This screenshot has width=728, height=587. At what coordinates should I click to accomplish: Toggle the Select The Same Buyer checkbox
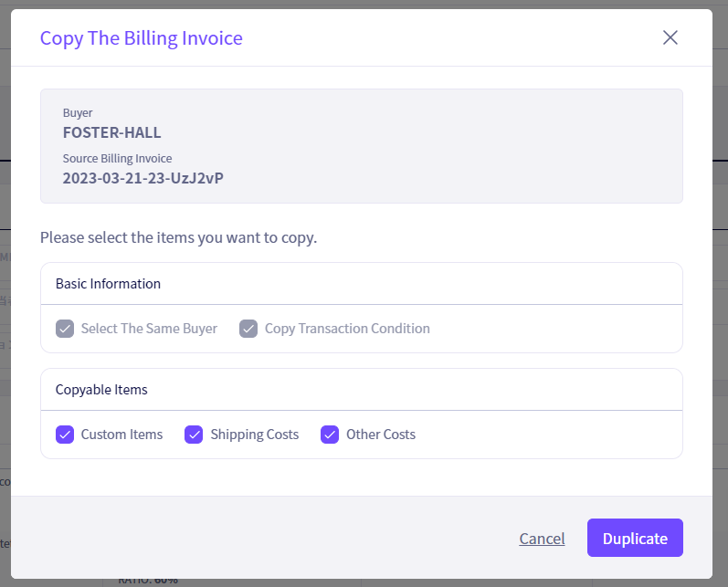[65, 329]
